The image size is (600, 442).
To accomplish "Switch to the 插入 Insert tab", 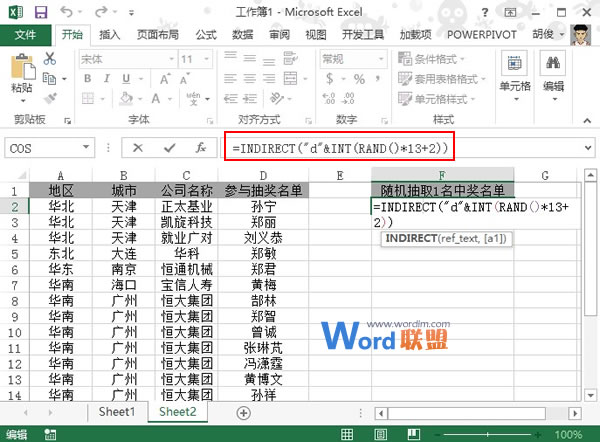I will (109, 35).
